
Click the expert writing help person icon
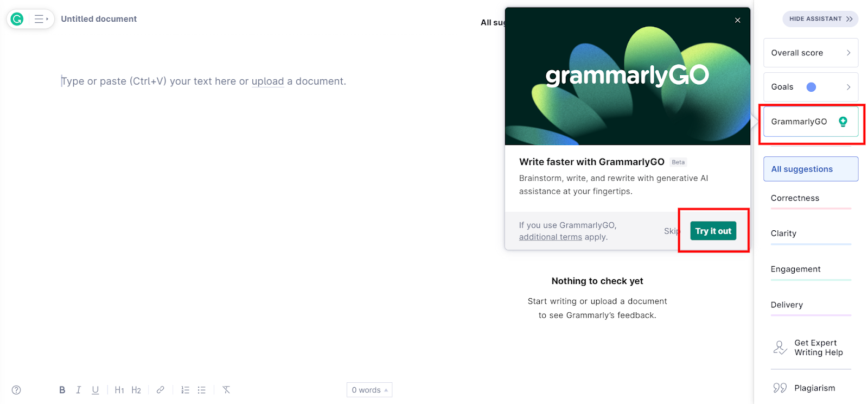780,348
